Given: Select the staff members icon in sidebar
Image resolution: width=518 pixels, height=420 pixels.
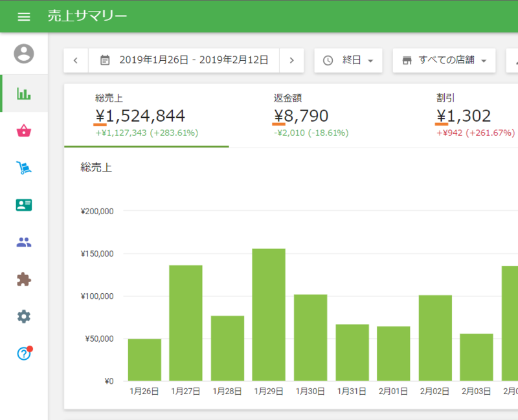Looking at the screenshot, I should click(x=24, y=241).
